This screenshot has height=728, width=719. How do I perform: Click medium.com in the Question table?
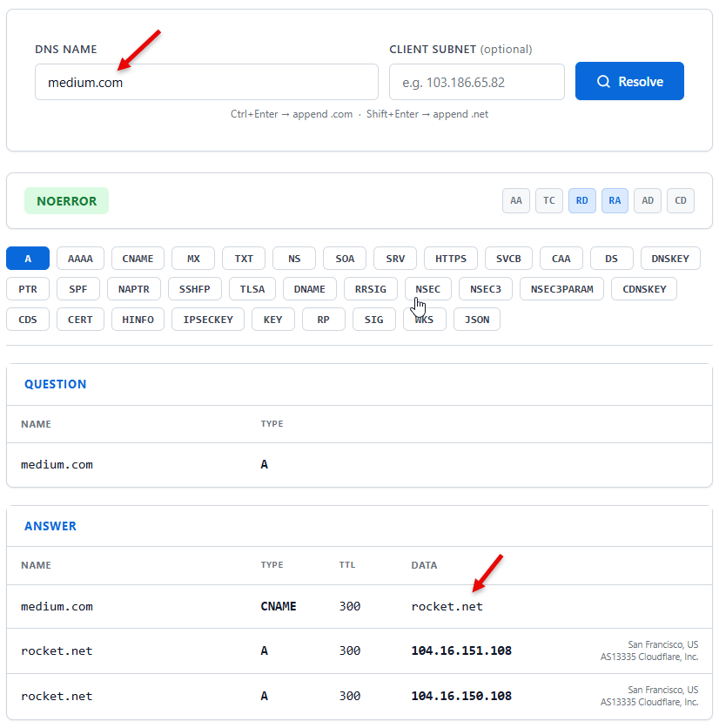pyautogui.click(x=57, y=465)
